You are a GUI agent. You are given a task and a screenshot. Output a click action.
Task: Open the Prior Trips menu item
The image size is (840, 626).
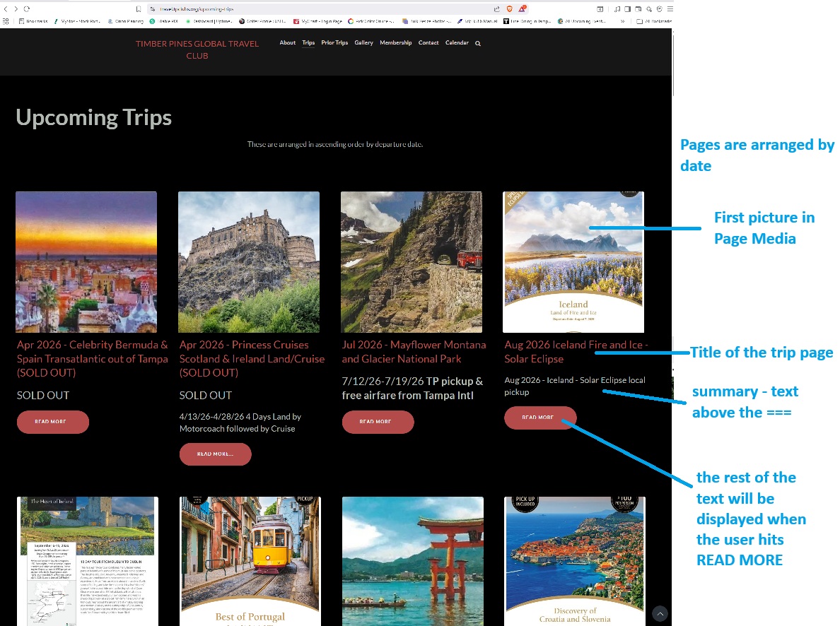pyautogui.click(x=334, y=43)
